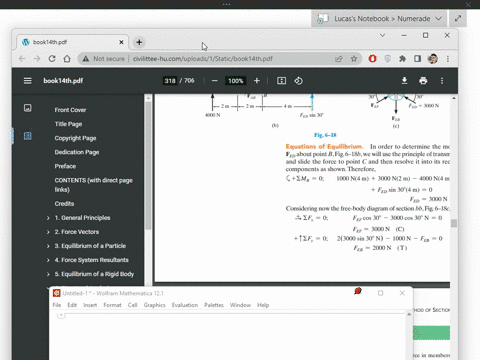The height and width of the screenshot is (360, 480).
Task: Rotate the PDF counterclockwise
Action: click(299, 81)
